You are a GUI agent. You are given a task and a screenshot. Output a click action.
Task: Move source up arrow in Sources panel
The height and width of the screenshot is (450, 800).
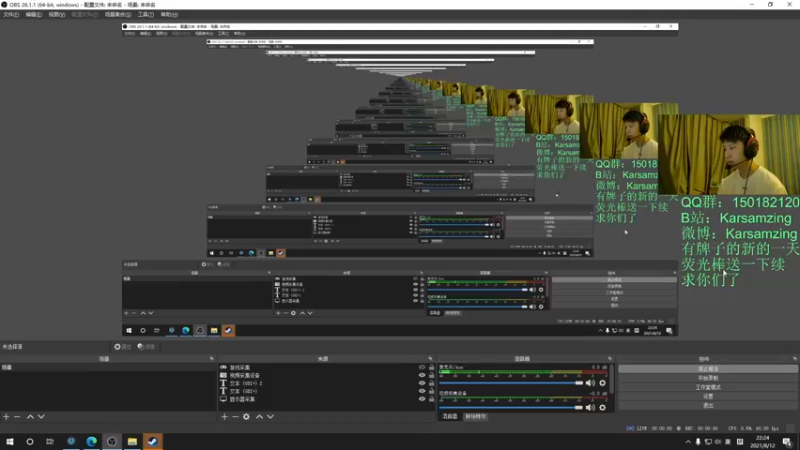click(x=259, y=417)
